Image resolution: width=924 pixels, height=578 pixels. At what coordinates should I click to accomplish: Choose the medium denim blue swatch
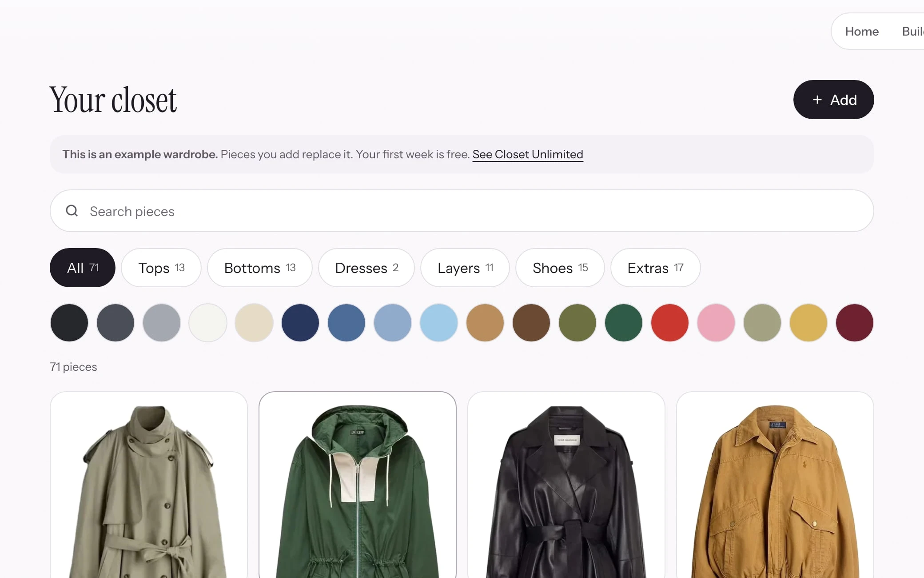[346, 323]
